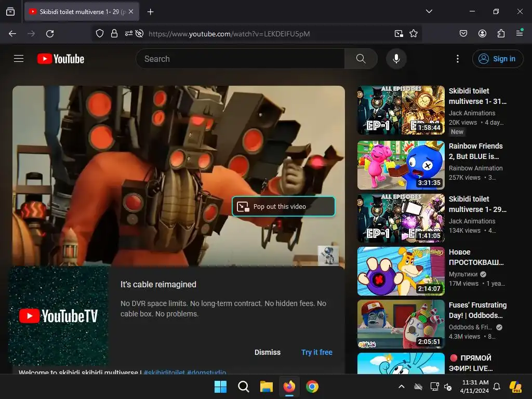Open Skibidi multiverse 1-29 sidebar thumbnail
Viewport: 532px width, 399px height.
pyautogui.click(x=401, y=218)
